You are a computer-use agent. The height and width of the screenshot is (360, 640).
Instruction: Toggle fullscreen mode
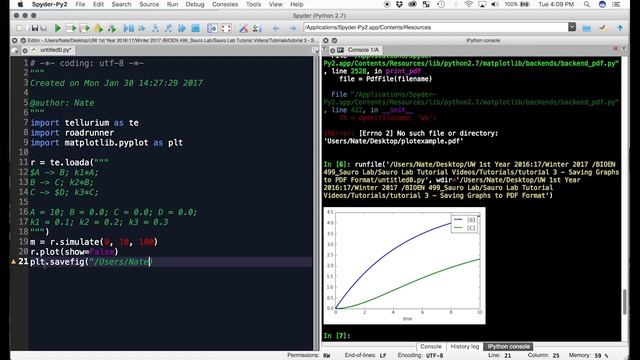[x=226, y=28]
